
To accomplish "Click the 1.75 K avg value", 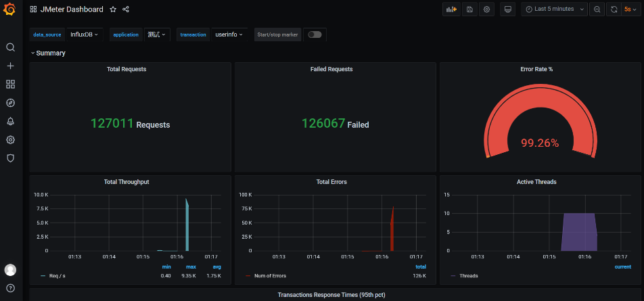I will tap(214, 275).
